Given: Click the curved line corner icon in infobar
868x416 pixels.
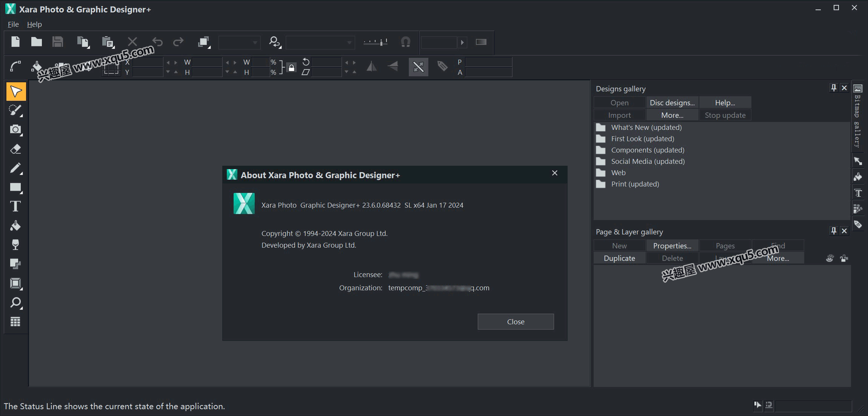Looking at the screenshot, I should tap(15, 66).
